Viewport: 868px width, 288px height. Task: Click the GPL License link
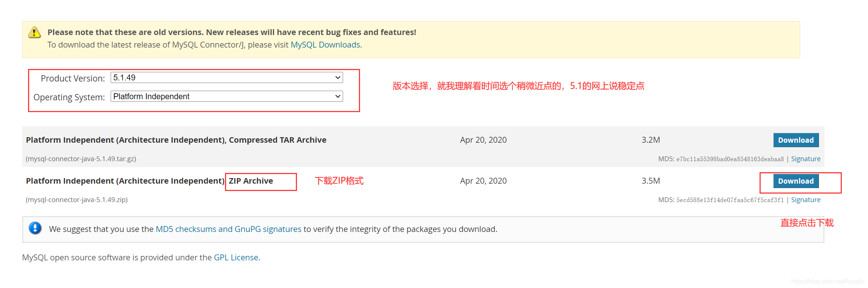click(x=236, y=257)
